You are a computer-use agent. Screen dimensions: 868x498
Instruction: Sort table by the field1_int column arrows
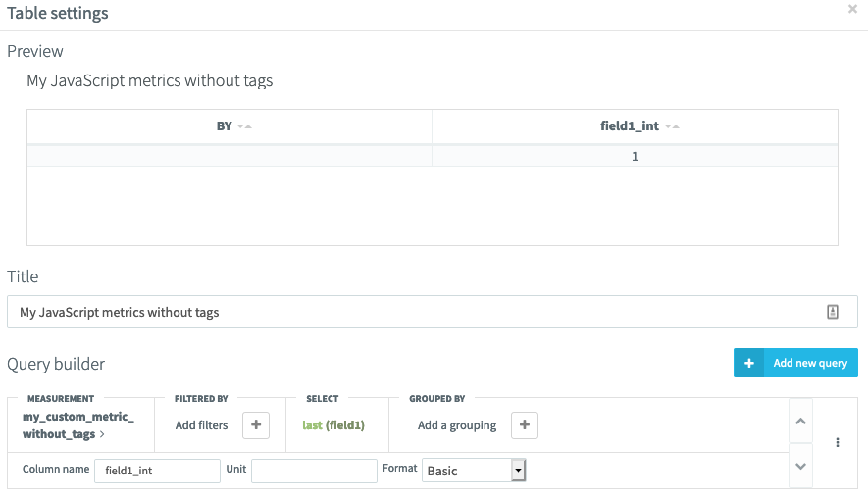(x=672, y=127)
